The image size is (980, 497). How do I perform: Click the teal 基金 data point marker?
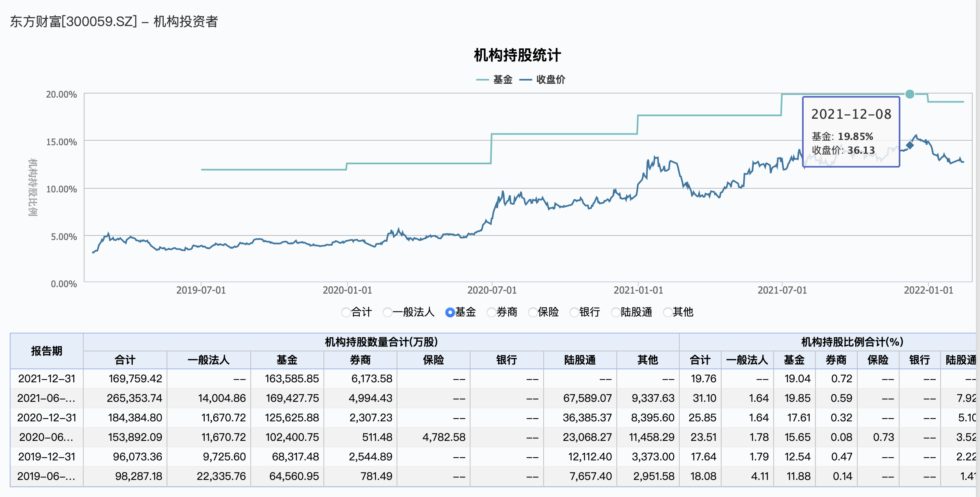[910, 94]
